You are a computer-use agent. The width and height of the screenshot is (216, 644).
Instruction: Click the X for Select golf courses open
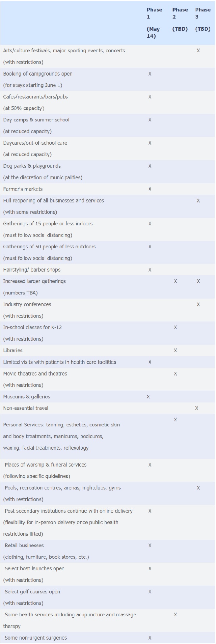tap(150, 592)
